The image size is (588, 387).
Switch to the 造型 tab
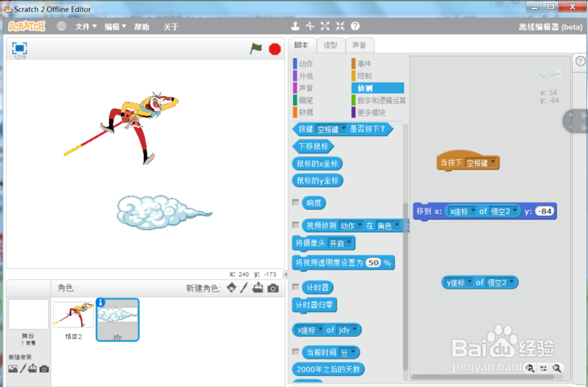330,45
